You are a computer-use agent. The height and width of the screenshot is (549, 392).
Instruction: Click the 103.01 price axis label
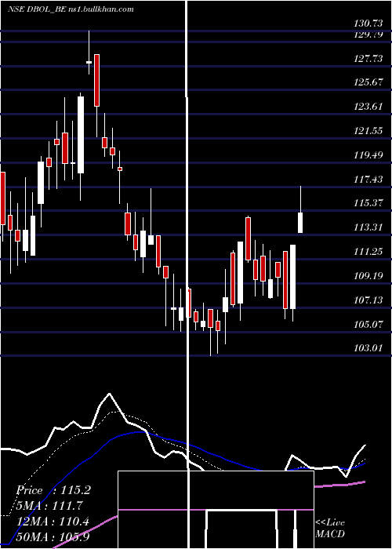click(x=368, y=348)
